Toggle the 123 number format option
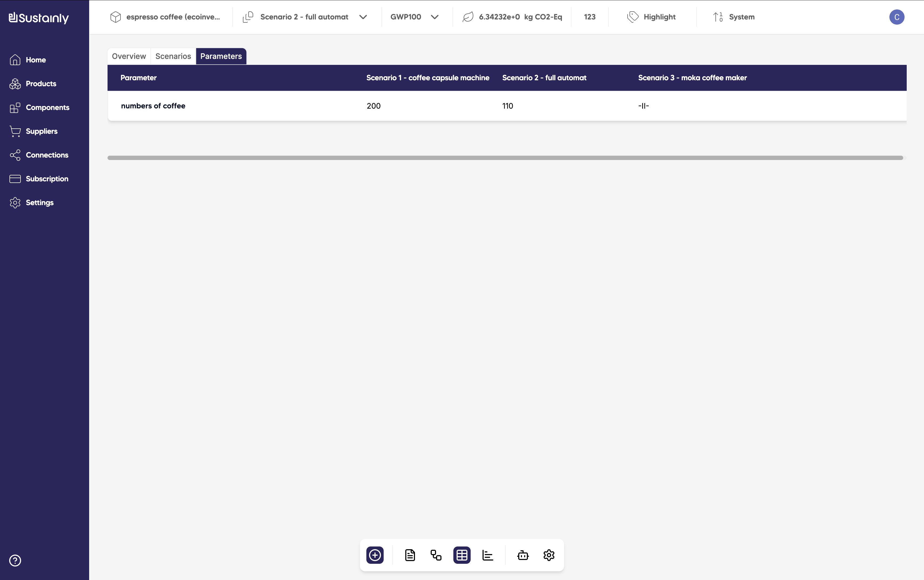This screenshot has height=580, width=924. (589, 17)
